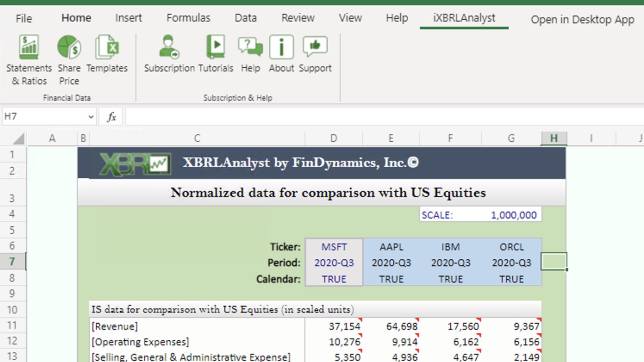
Task: Open Statements & Ratios tool
Action: [x=29, y=60]
